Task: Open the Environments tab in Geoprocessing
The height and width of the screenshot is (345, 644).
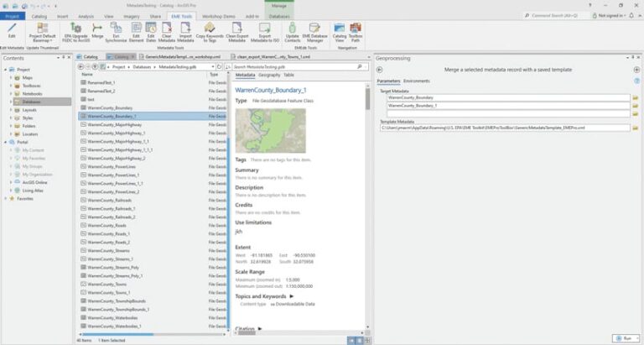Action: [x=417, y=81]
